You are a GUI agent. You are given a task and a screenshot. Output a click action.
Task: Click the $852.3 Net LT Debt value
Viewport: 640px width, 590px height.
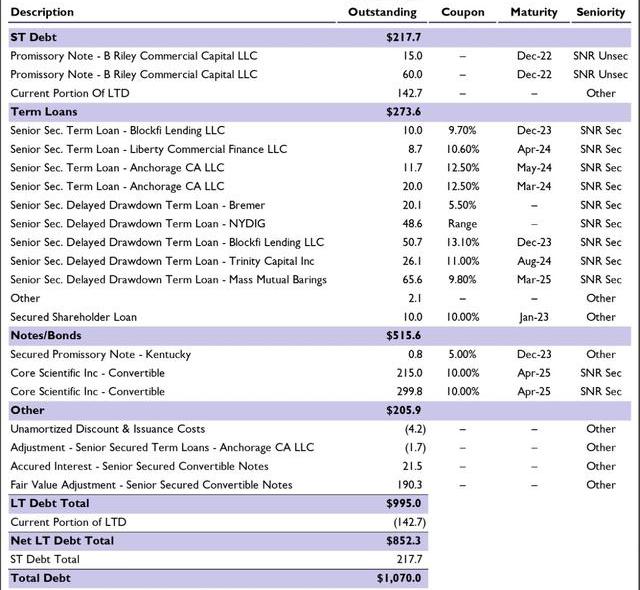coord(404,540)
